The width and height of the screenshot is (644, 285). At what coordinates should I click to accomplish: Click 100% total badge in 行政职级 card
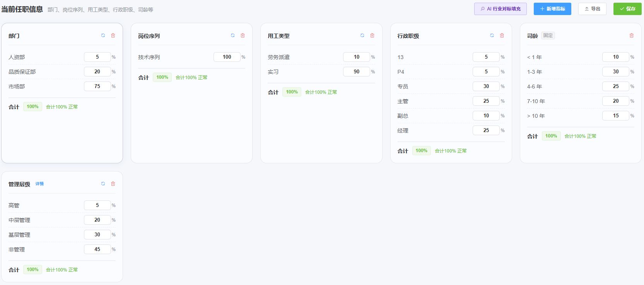pyautogui.click(x=421, y=151)
